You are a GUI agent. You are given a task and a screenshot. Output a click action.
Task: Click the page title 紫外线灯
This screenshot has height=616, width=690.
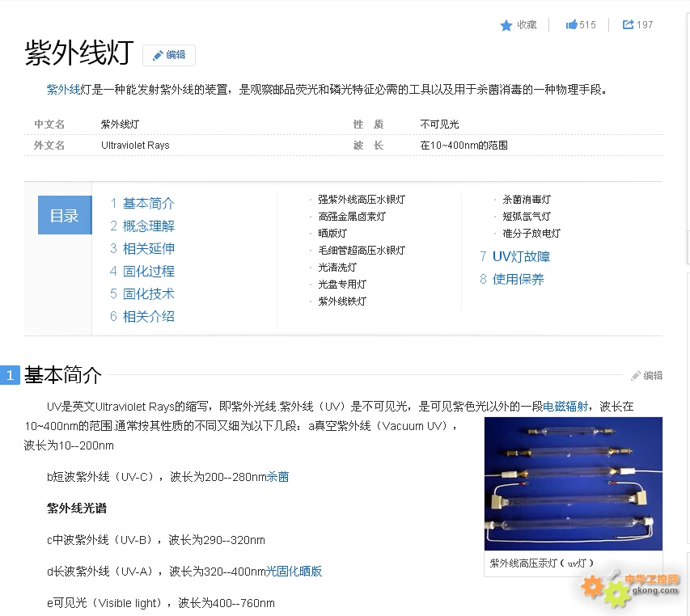[x=79, y=53]
